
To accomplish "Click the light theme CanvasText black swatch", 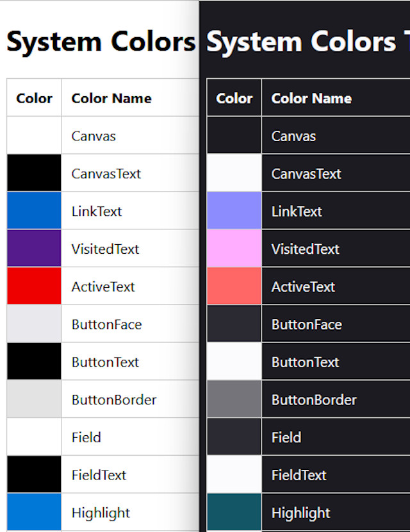I will point(34,172).
